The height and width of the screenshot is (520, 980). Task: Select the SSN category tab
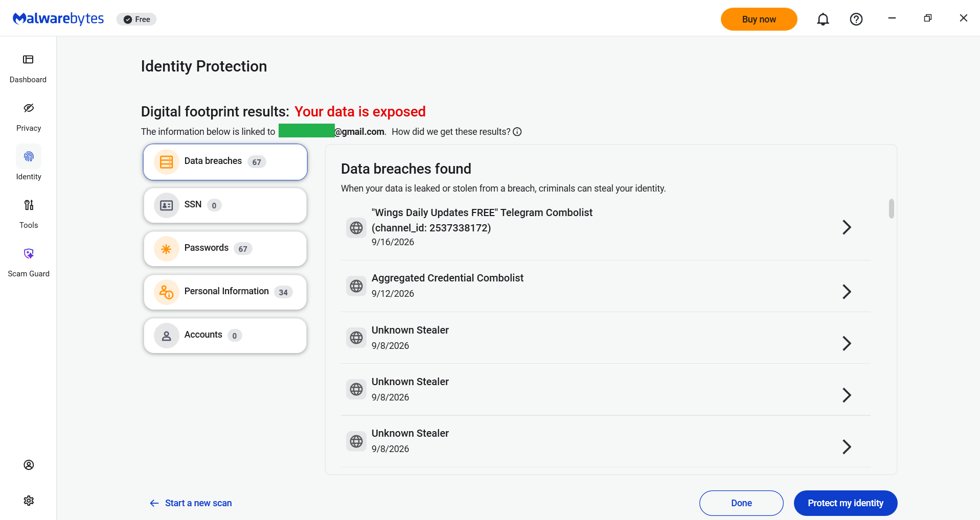click(225, 205)
